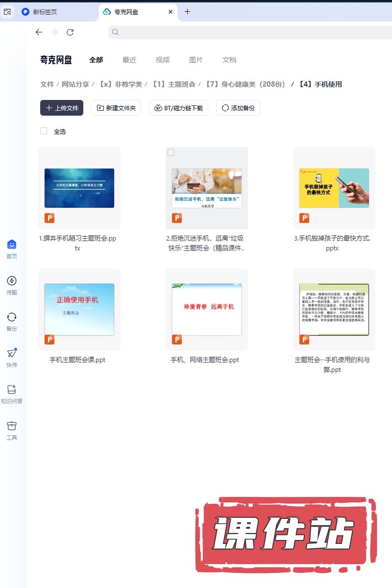
Task: Go to 【1】主题班会 breadcrumb folder
Action: pyautogui.click(x=173, y=84)
